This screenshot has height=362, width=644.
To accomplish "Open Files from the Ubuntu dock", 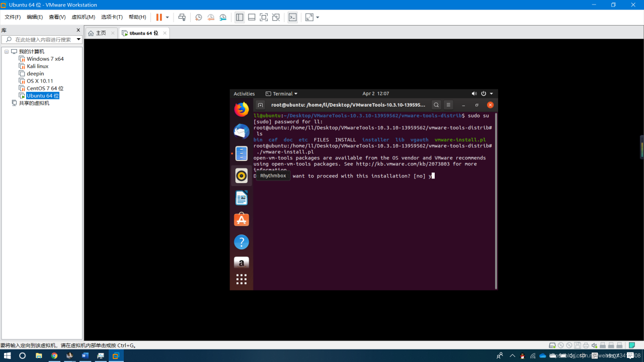I will pyautogui.click(x=242, y=153).
